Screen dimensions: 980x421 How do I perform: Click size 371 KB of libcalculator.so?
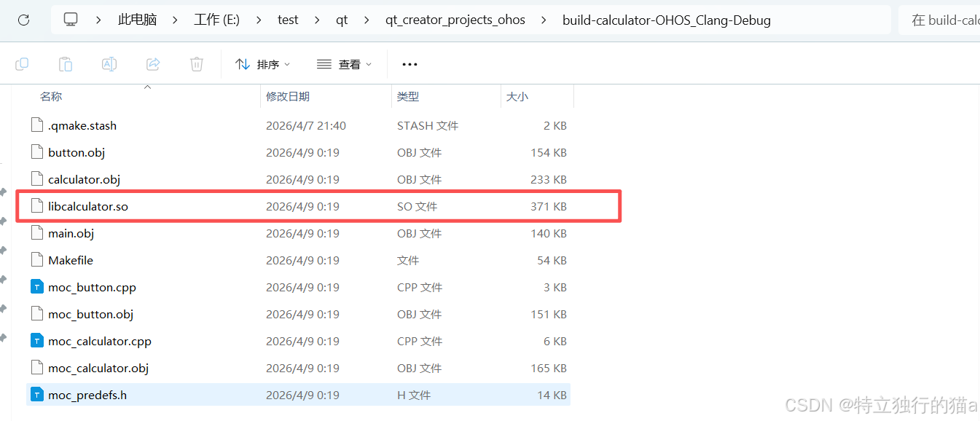549,206
